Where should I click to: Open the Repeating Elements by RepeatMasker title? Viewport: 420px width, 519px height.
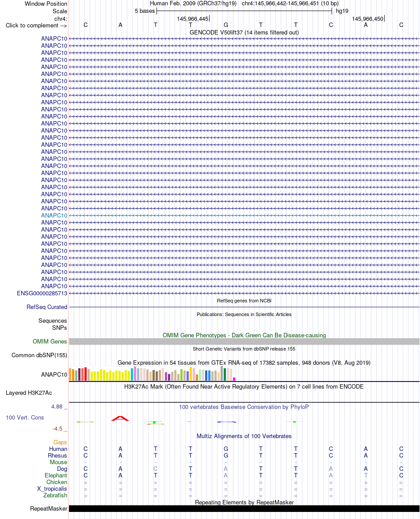click(244, 503)
